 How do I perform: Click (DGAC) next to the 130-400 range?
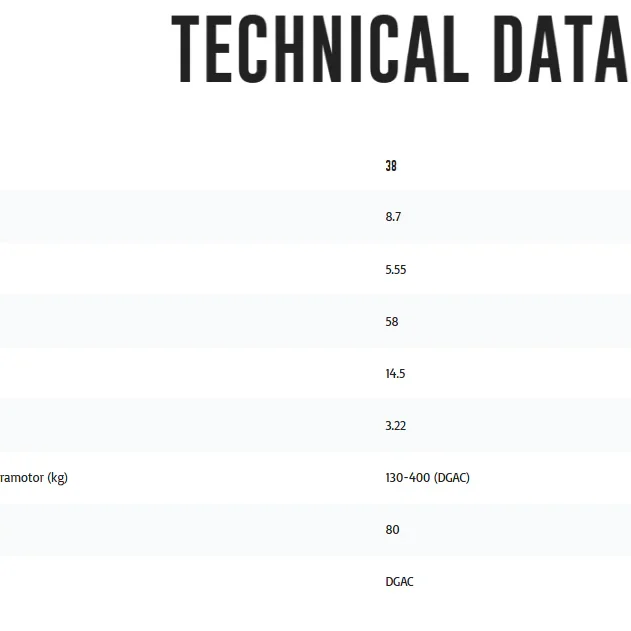pos(452,478)
